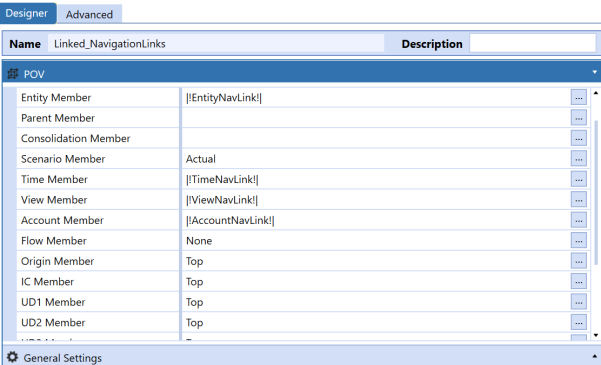Click the General Settings gear icon
Screen dimensions: 601x365
(x=12, y=357)
